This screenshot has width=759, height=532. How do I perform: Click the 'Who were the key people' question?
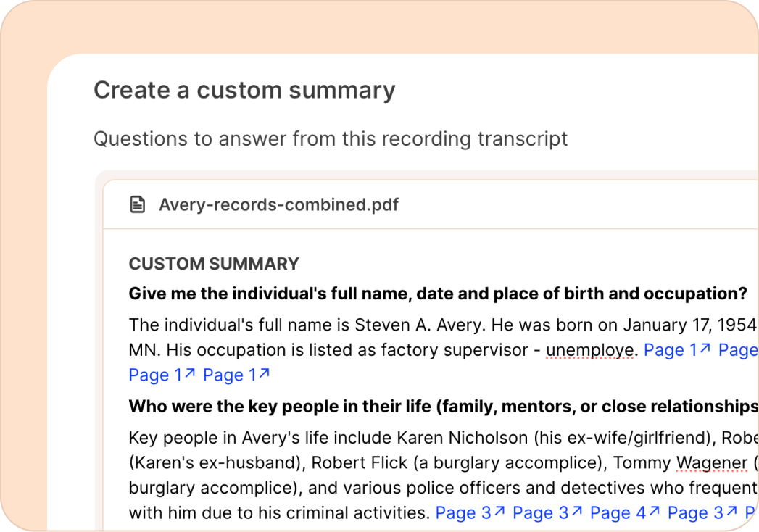click(x=443, y=406)
